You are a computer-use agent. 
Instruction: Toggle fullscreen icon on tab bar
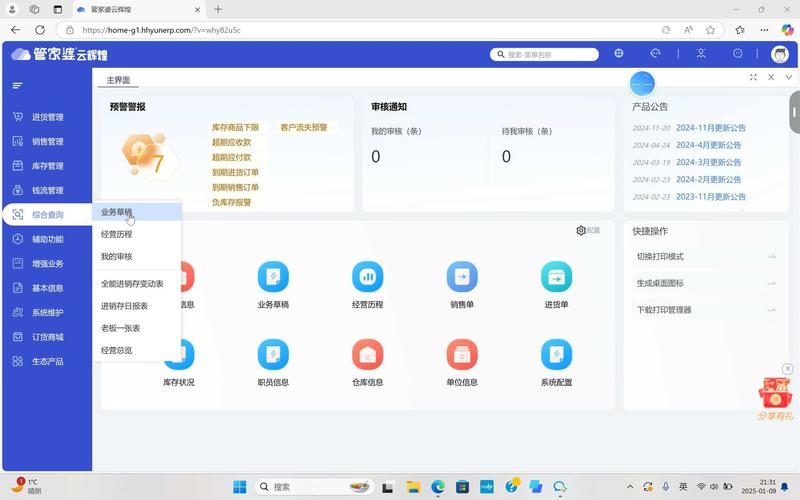pyautogui.click(x=753, y=77)
